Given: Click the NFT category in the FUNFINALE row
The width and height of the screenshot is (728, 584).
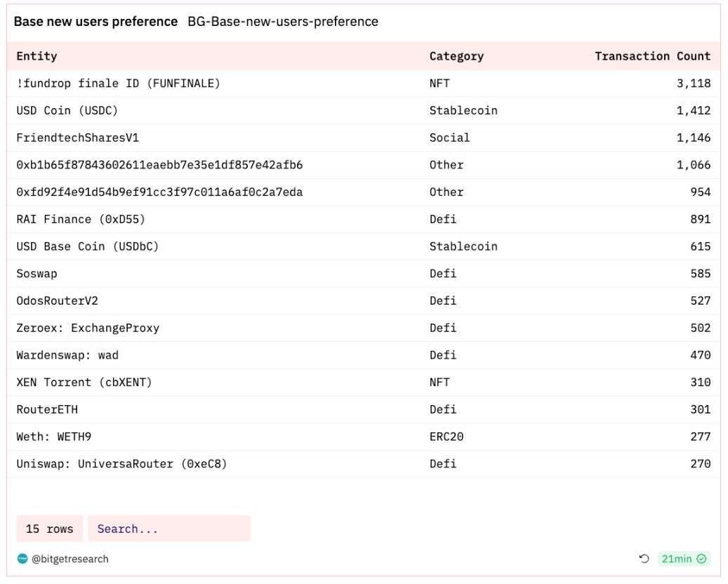Looking at the screenshot, I should pyautogui.click(x=439, y=83).
